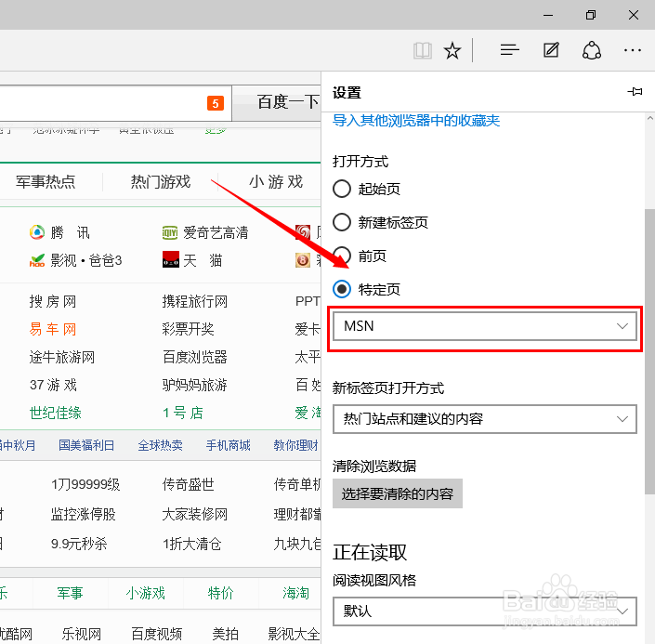Image resolution: width=655 pixels, height=644 pixels.
Task: Open 9.9元秒杀 link
Action: pos(79,544)
